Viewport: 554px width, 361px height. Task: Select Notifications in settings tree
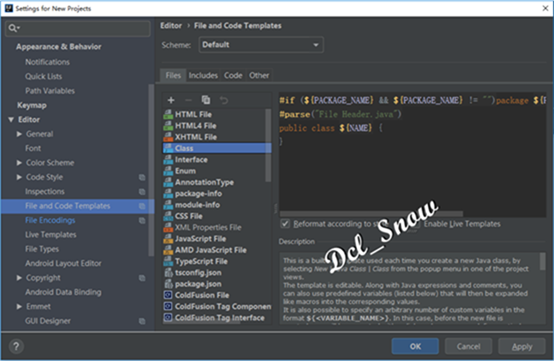[x=47, y=62]
